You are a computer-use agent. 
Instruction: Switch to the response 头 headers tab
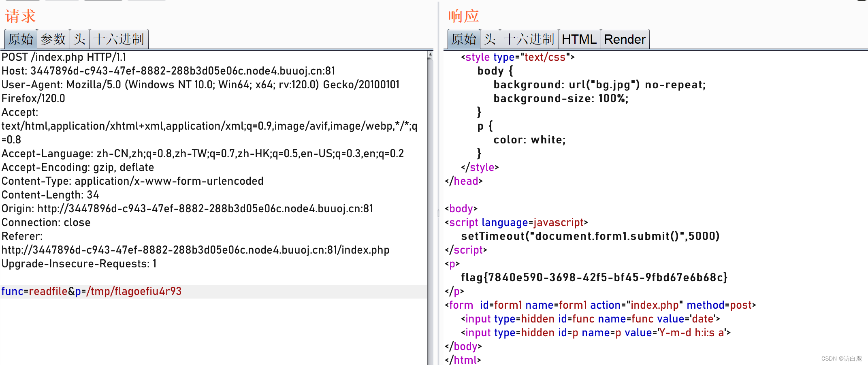490,39
